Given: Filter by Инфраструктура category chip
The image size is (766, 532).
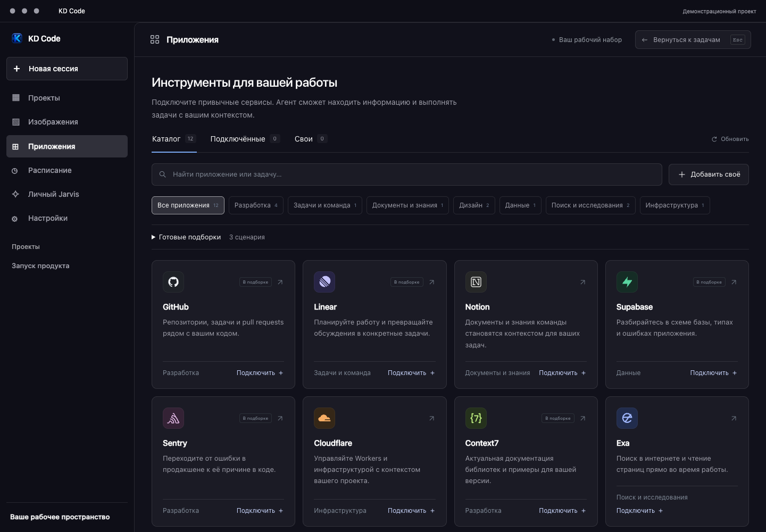Looking at the screenshot, I should point(675,205).
